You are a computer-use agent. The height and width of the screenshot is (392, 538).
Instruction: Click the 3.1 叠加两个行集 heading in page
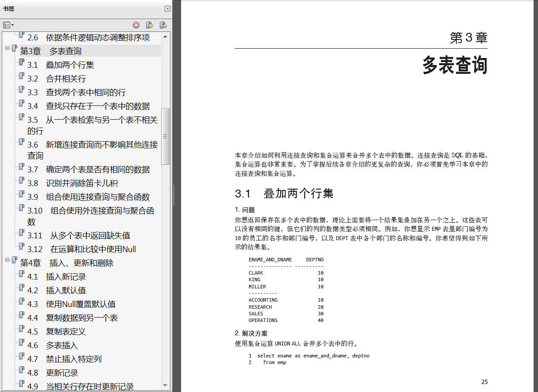coord(284,194)
